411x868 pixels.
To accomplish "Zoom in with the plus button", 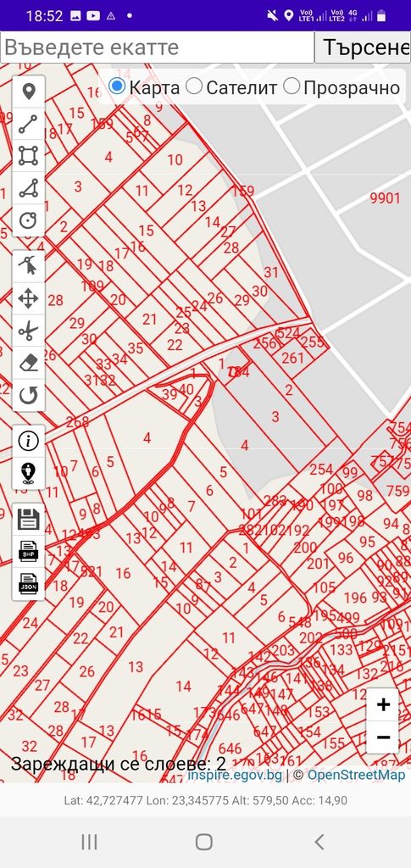I will [x=383, y=704].
